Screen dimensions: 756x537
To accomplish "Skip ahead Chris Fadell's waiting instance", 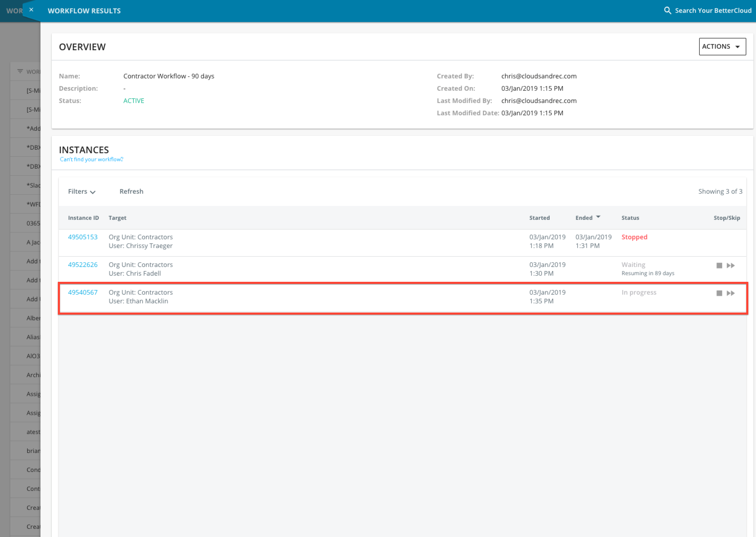I will 731,265.
